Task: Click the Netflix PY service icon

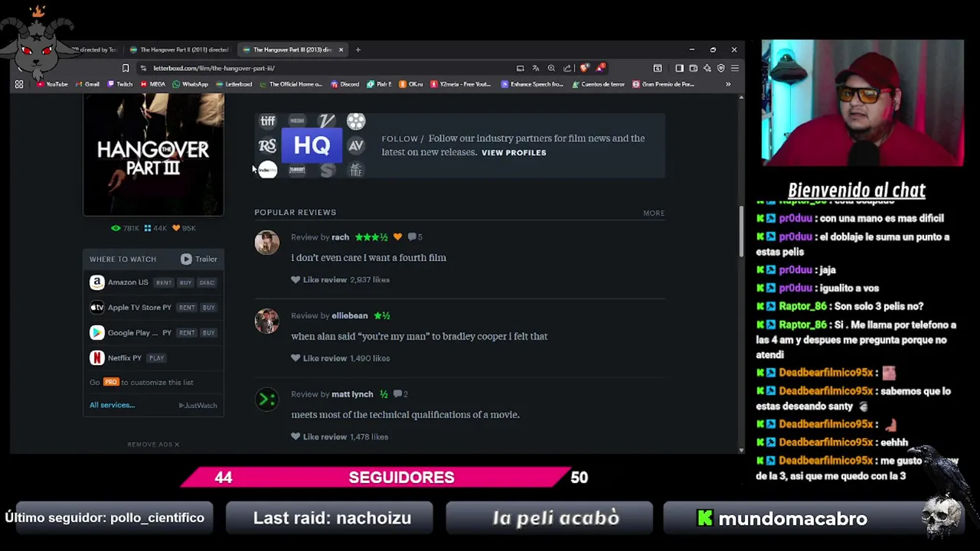Action: tap(96, 357)
